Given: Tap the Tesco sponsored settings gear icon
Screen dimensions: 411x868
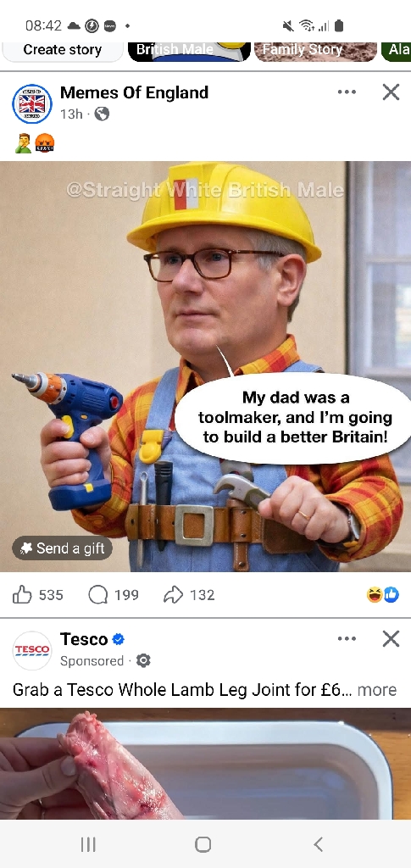Looking at the screenshot, I should tap(143, 660).
